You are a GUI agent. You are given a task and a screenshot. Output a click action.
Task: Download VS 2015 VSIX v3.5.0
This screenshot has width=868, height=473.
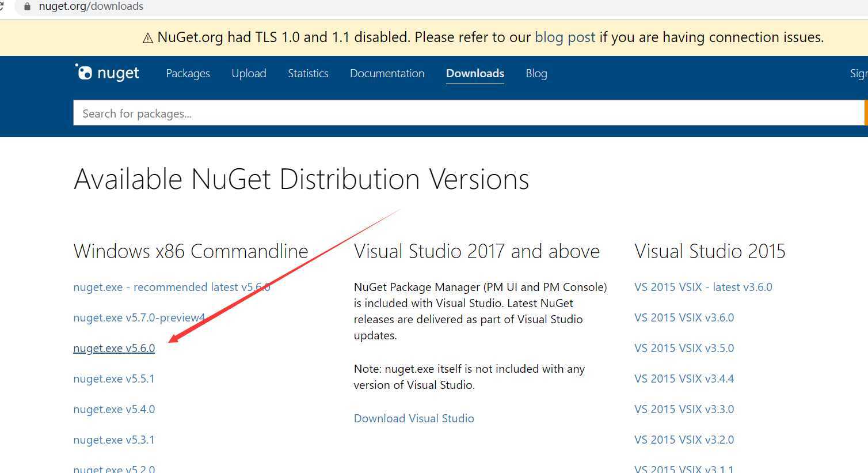684,348
